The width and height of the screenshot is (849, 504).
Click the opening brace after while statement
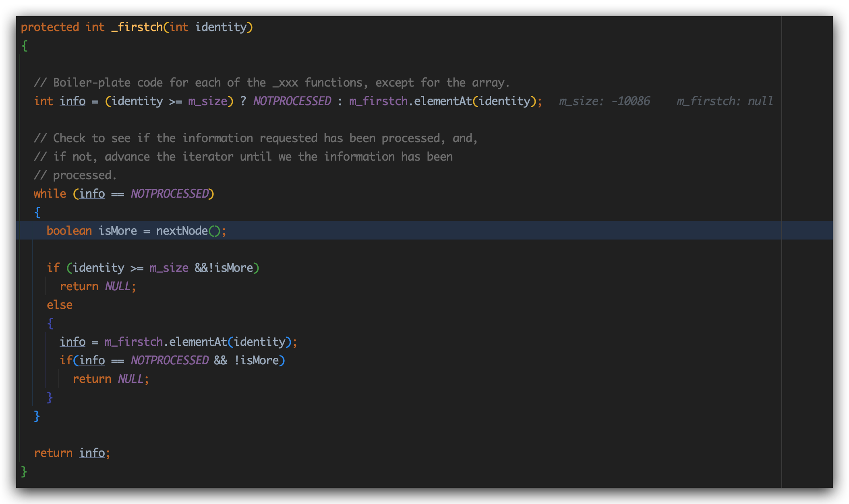(x=37, y=212)
